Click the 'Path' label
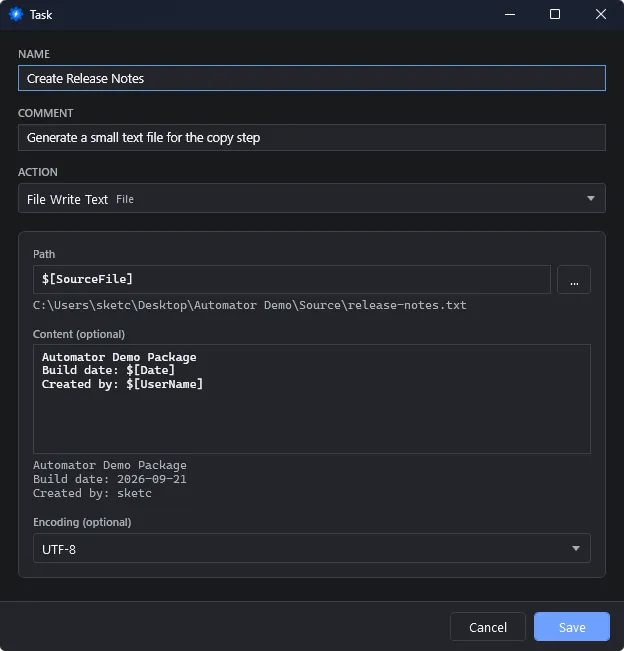This screenshot has width=624, height=651. [44, 254]
